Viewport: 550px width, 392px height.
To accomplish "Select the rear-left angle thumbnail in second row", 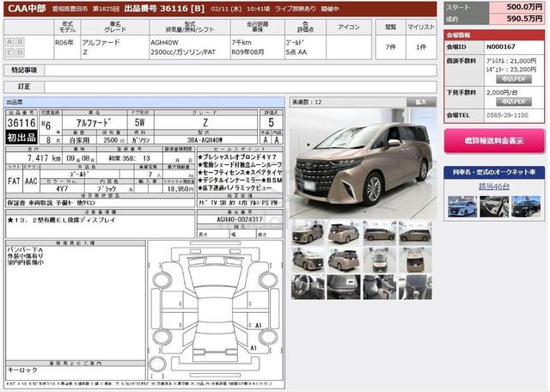I will tap(344, 260).
